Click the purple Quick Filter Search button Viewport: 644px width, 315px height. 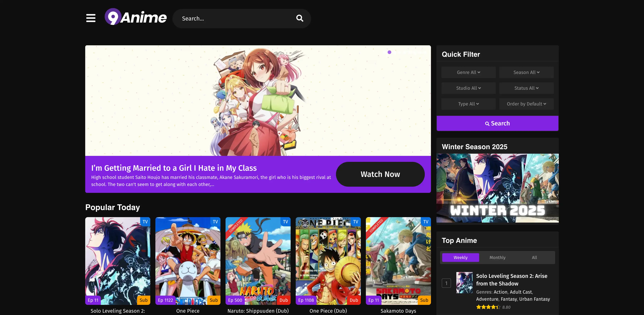click(x=497, y=123)
